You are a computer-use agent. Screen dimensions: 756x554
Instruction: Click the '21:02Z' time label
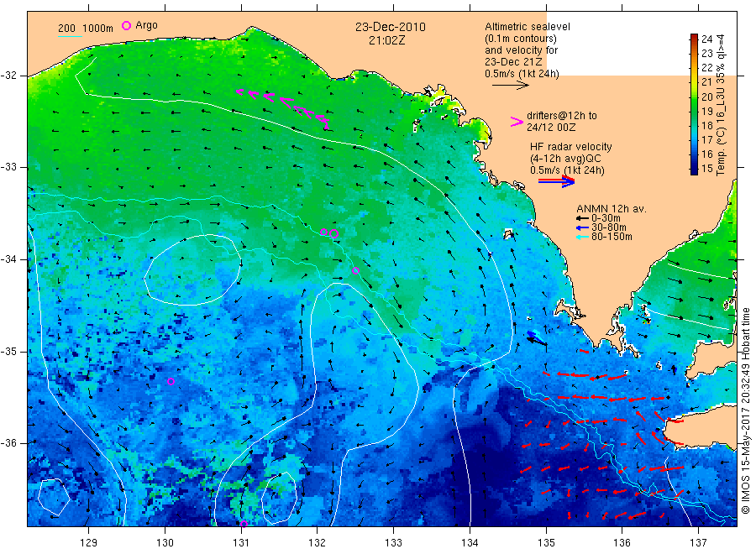[386, 40]
